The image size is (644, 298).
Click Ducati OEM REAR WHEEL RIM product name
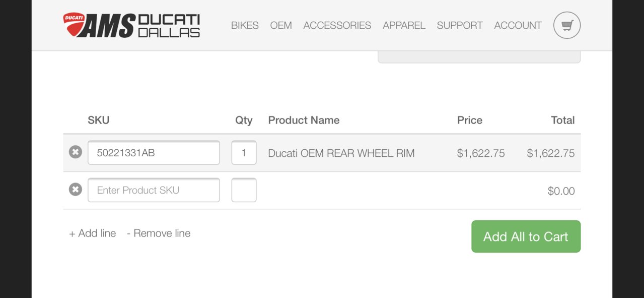click(x=341, y=153)
